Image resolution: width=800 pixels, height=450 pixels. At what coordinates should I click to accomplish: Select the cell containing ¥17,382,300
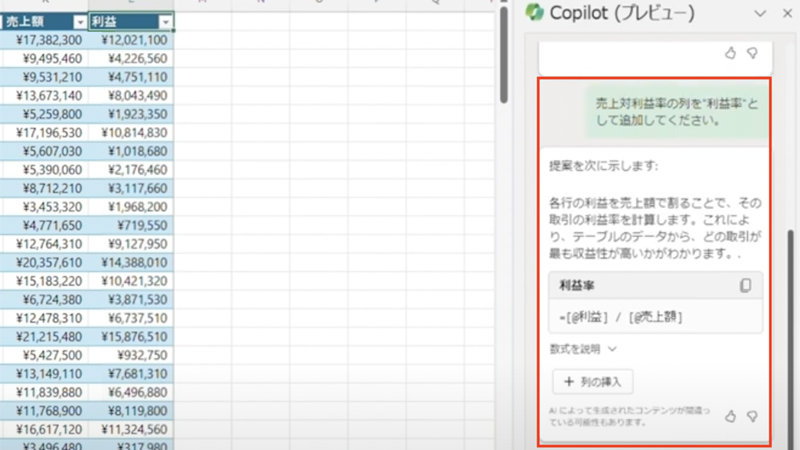(x=44, y=40)
